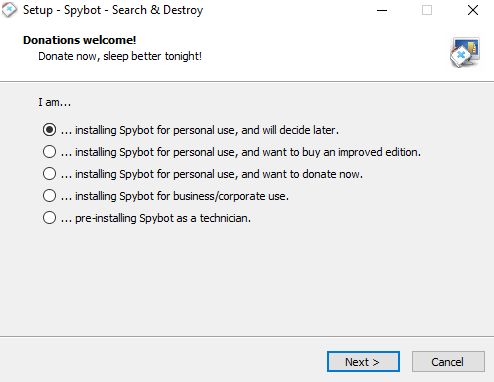Click the 'I am...' label
Viewport: 494px width, 382px height.
[x=54, y=102]
